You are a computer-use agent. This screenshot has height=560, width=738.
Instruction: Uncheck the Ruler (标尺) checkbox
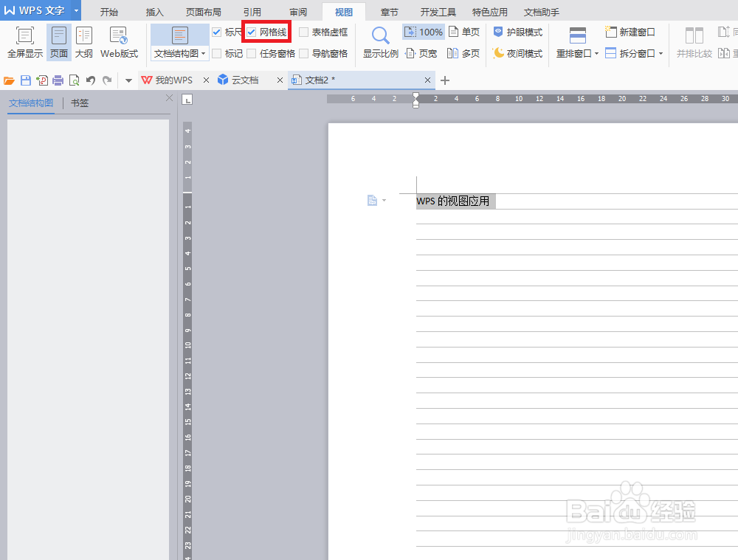(216, 32)
